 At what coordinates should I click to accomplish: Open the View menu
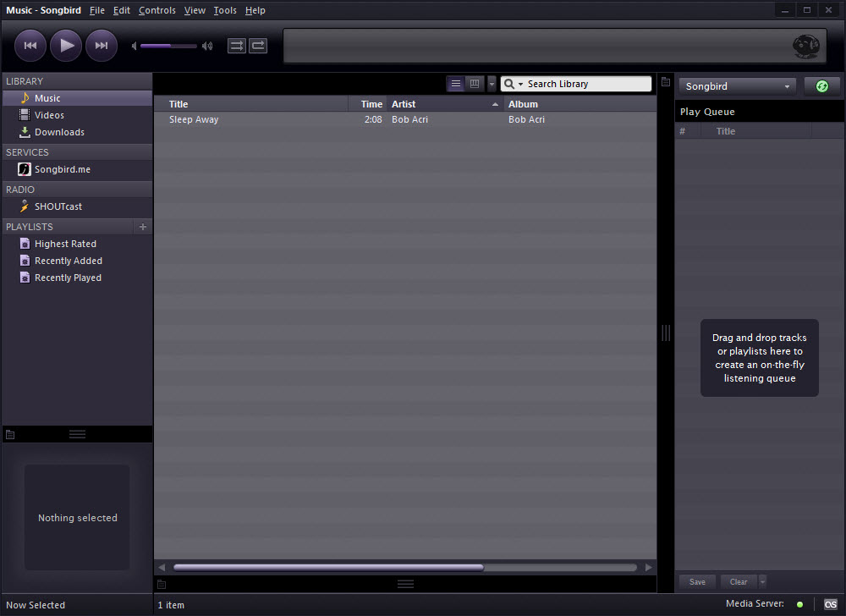click(195, 10)
